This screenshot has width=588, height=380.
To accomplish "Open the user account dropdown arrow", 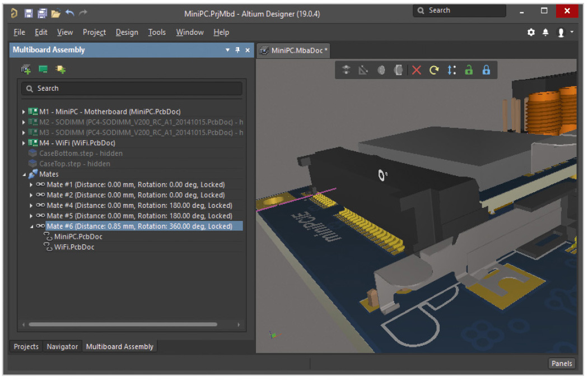I will 572,32.
